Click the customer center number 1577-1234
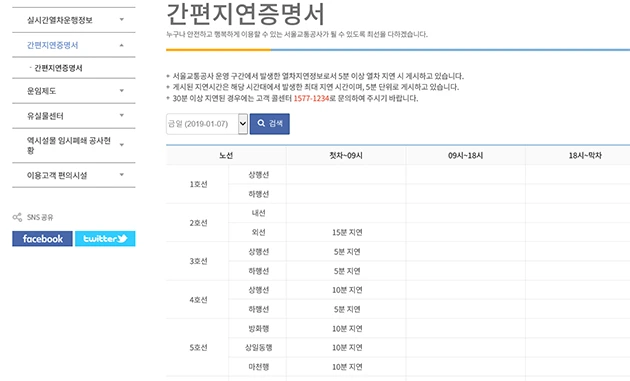630x381 pixels. click(311, 98)
